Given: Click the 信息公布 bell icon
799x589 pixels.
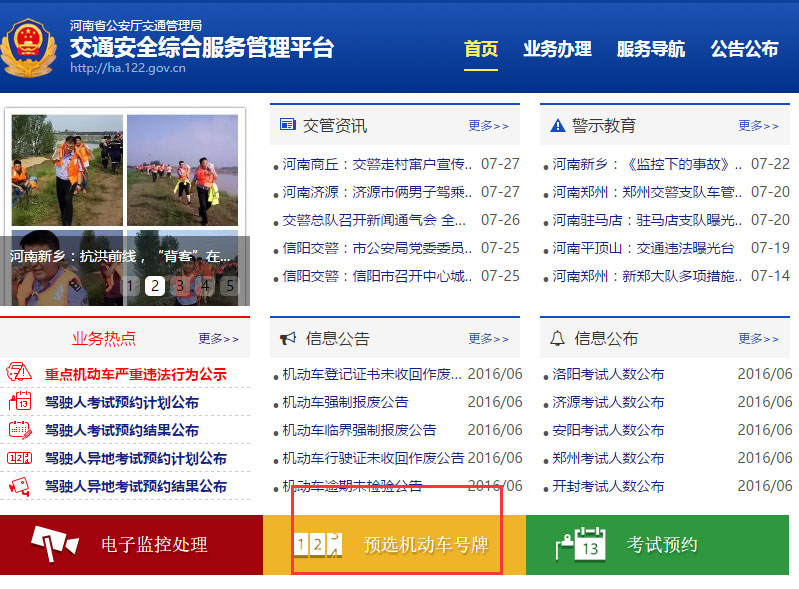Looking at the screenshot, I should [557, 338].
